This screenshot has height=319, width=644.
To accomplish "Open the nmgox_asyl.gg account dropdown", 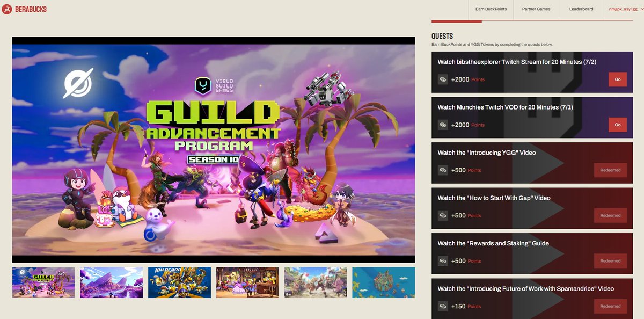I will pos(625,9).
